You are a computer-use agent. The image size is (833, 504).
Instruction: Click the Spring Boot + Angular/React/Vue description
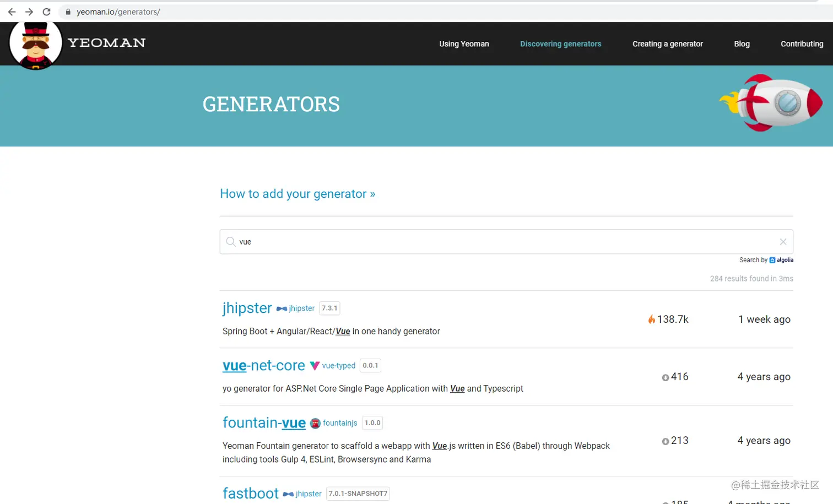click(331, 332)
